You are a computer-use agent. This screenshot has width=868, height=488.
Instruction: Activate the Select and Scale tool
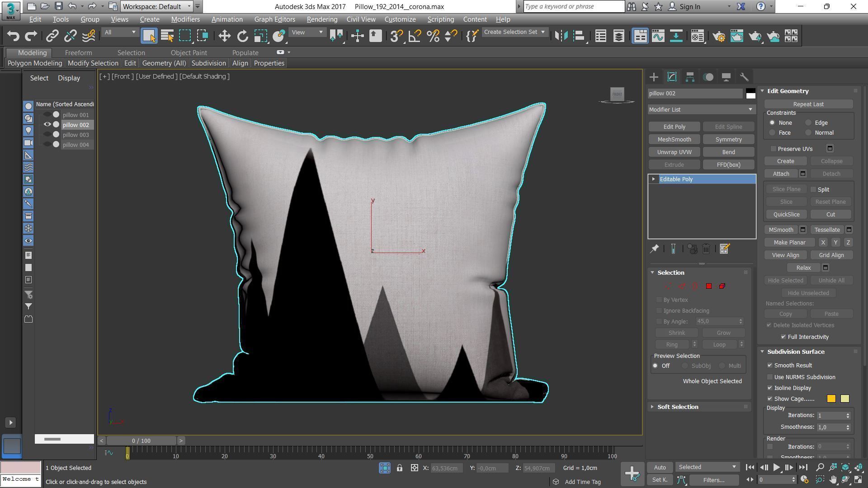coord(261,36)
